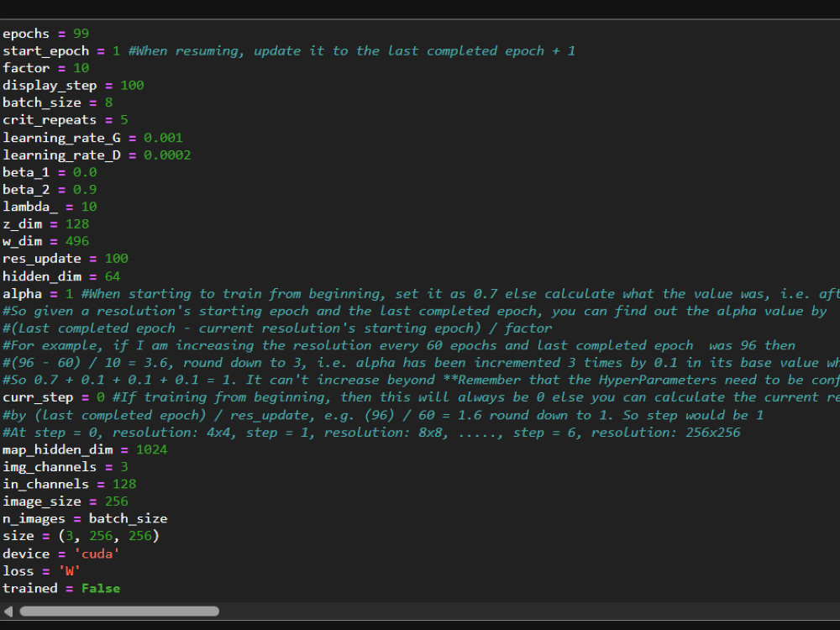The image size is (840, 630).
Task: Click image_size value 256
Action: point(116,501)
